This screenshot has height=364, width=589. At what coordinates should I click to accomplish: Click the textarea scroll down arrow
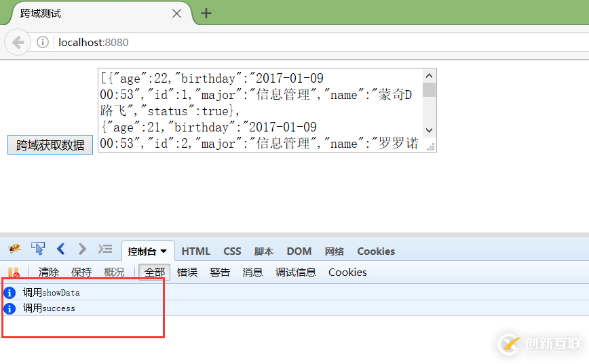pyautogui.click(x=430, y=131)
